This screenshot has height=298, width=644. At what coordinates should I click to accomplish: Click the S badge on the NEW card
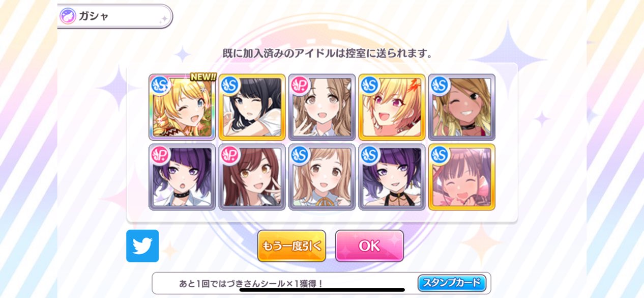[x=159, y=85]
